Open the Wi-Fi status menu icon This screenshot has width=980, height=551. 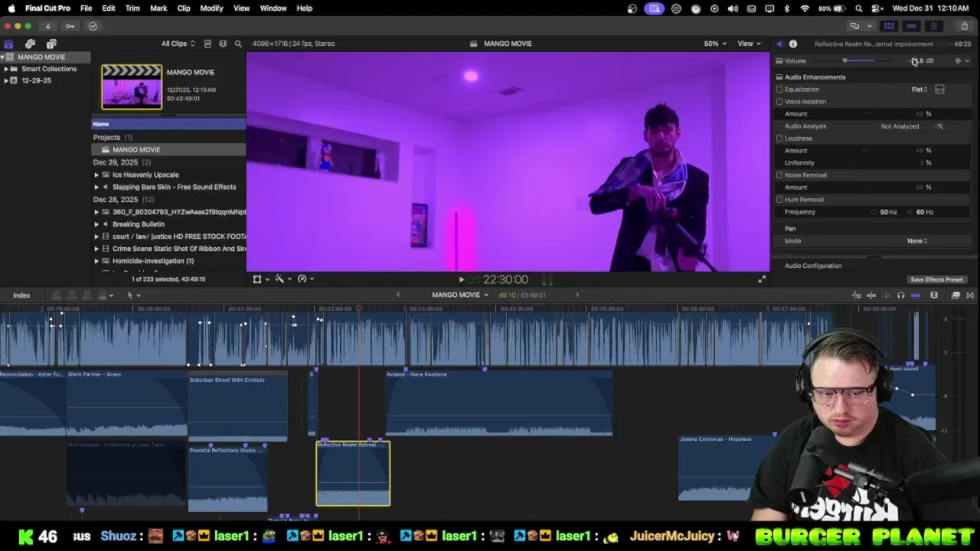805,8
